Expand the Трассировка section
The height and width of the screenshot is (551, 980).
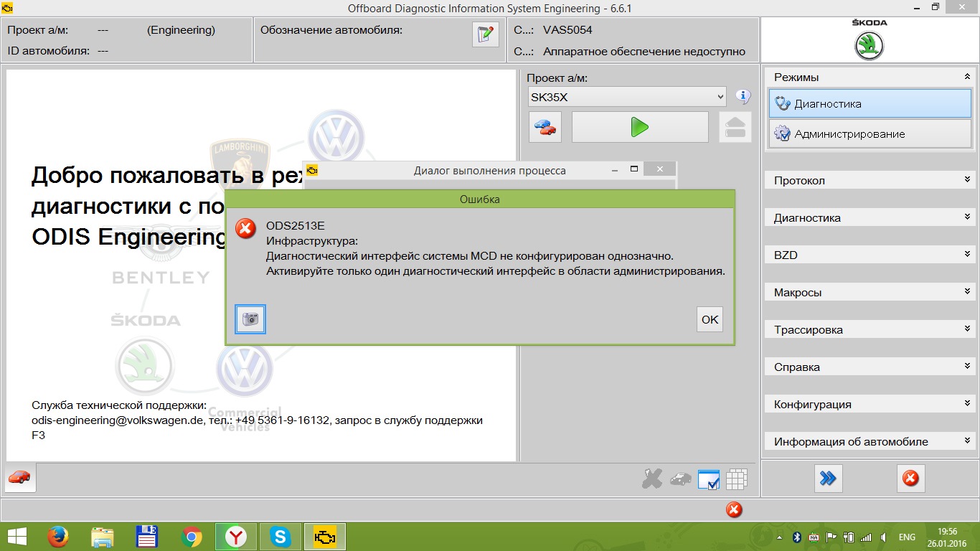coord(870,329)
